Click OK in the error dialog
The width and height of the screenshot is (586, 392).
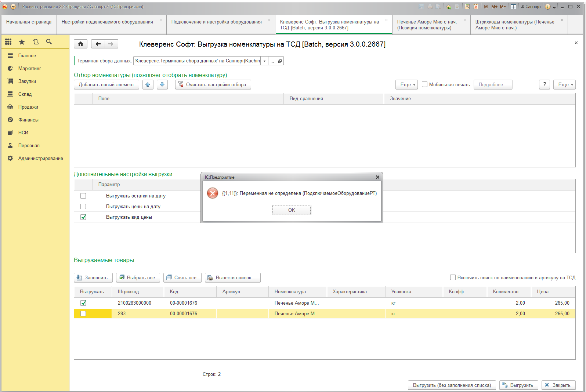tap(292, 210)
